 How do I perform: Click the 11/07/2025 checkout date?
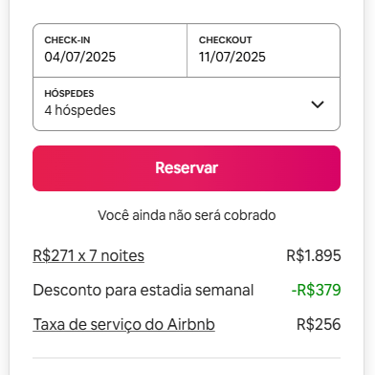click(232, 57)
